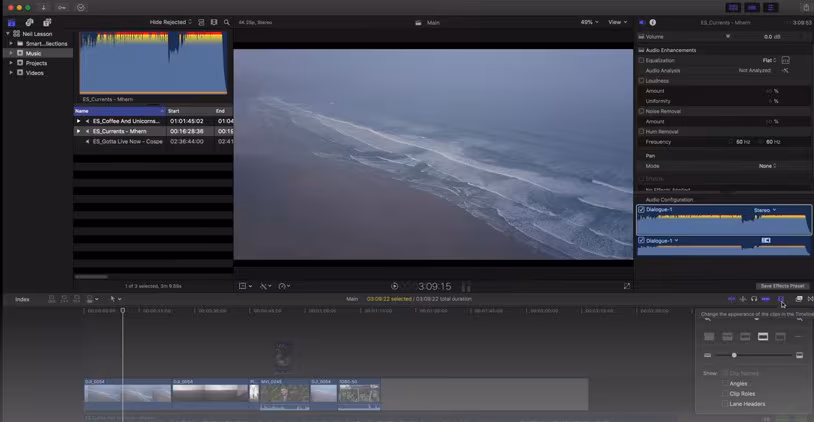The height and width of the screenshot is (422, 814).
Task: Enable the Equalization checkbox
Action: click(x=641, y=60)
